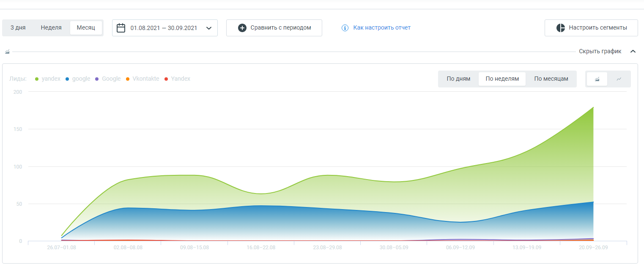Click Скрыть график to hide chart

[600, 52]
